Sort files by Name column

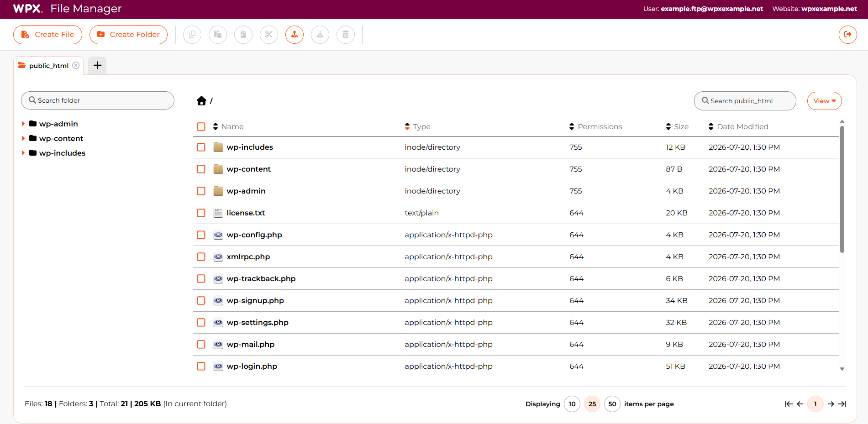(x=228, y=126)
